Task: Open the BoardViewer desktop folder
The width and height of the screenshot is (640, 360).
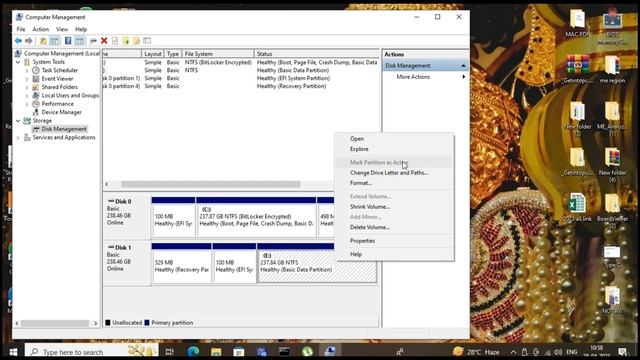Action: (x=612, y=210)
